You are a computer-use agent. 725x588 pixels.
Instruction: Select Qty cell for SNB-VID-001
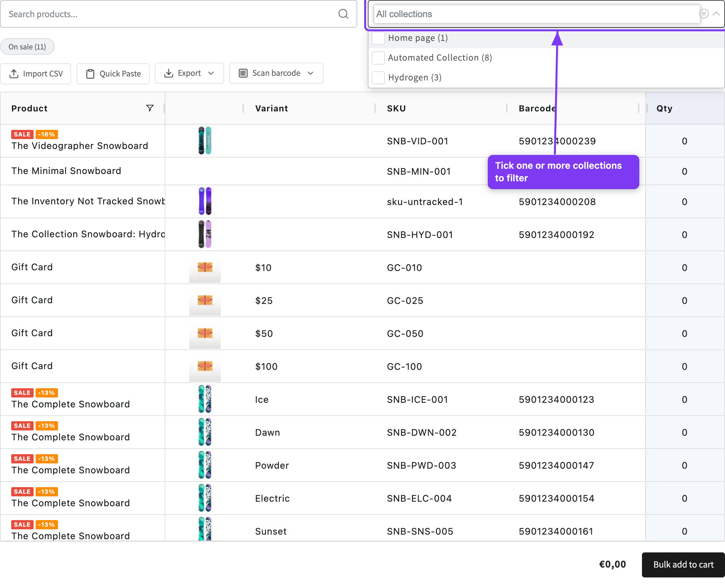pyautogui.click(x=684, y=141)
